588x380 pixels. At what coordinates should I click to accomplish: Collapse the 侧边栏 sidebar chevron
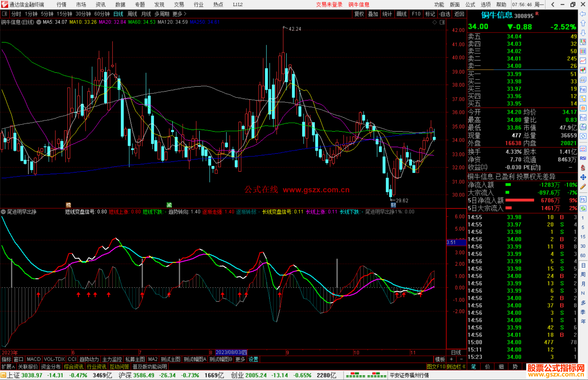click(x=464, y=367)
